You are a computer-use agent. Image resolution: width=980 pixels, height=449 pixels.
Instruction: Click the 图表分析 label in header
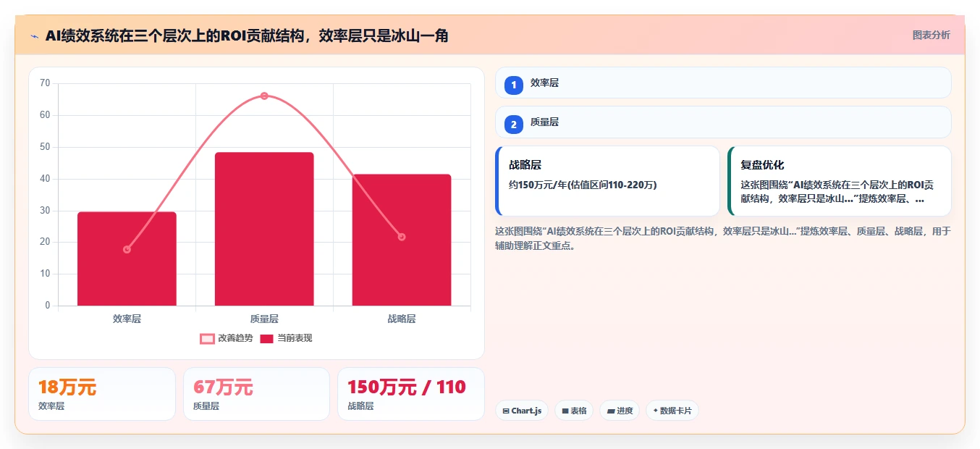click(x=931, y=35)
